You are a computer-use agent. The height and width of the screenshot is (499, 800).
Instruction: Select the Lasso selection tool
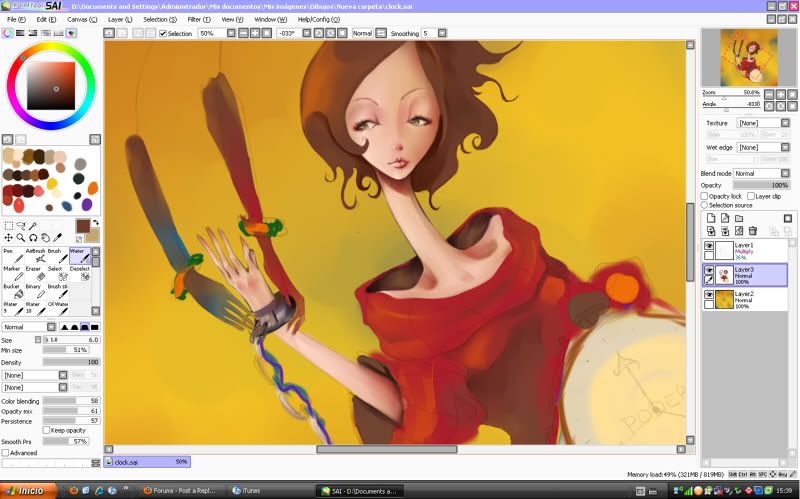pos(21,226)
